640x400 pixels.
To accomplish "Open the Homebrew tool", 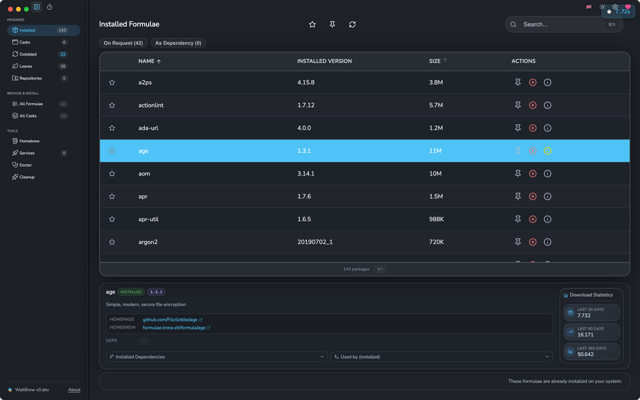I will click(44, 141).
